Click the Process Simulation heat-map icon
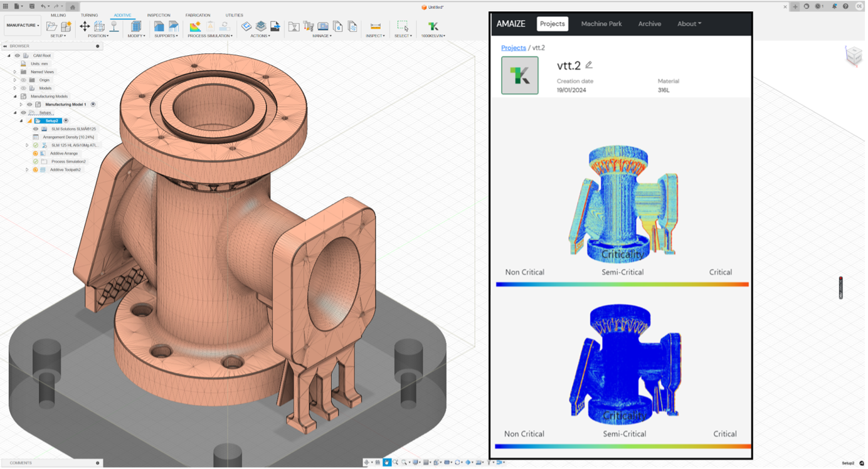Screen dimensions: 868x469 pyautogui.click(x=195, y=26)
